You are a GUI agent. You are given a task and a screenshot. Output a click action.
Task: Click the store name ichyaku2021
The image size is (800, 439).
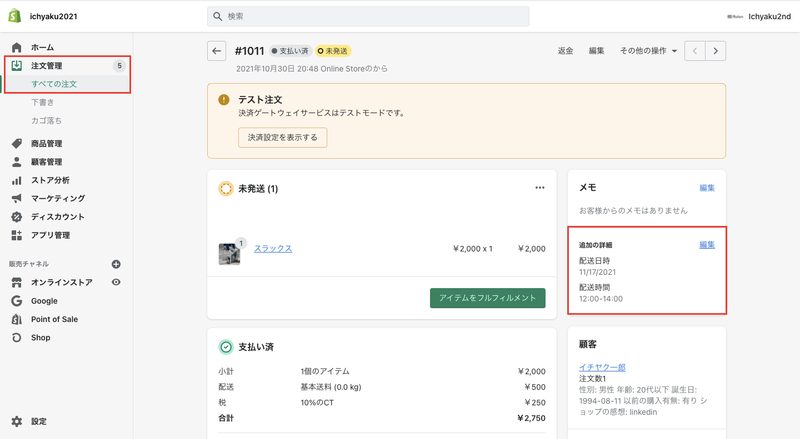coord(54,16)
